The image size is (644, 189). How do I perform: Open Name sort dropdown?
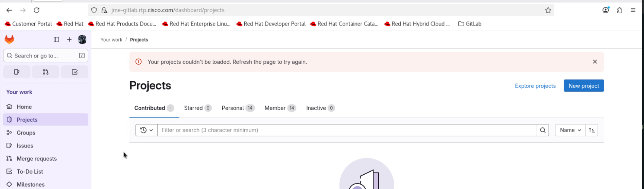pos(570,130)
